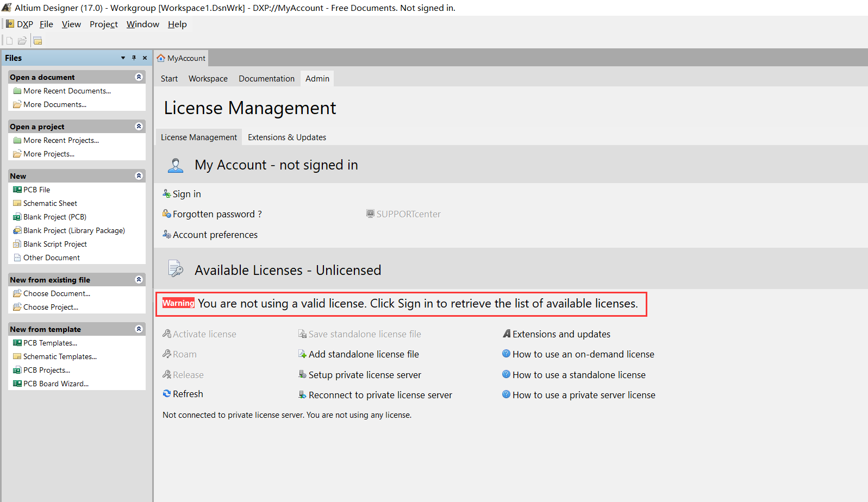
Task: Click the PCB Board Wizard icon
Action: 17,384
